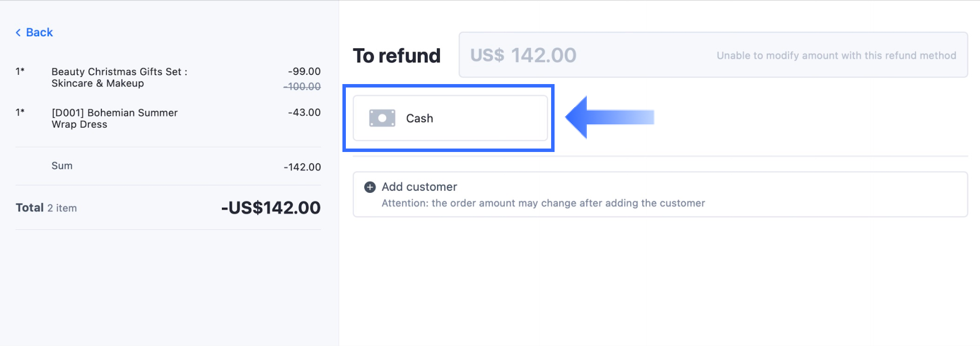Click the struck-through -100.00 original price
Image resolution: width=980 pixels, height=346 pixels.
[302, 86]
